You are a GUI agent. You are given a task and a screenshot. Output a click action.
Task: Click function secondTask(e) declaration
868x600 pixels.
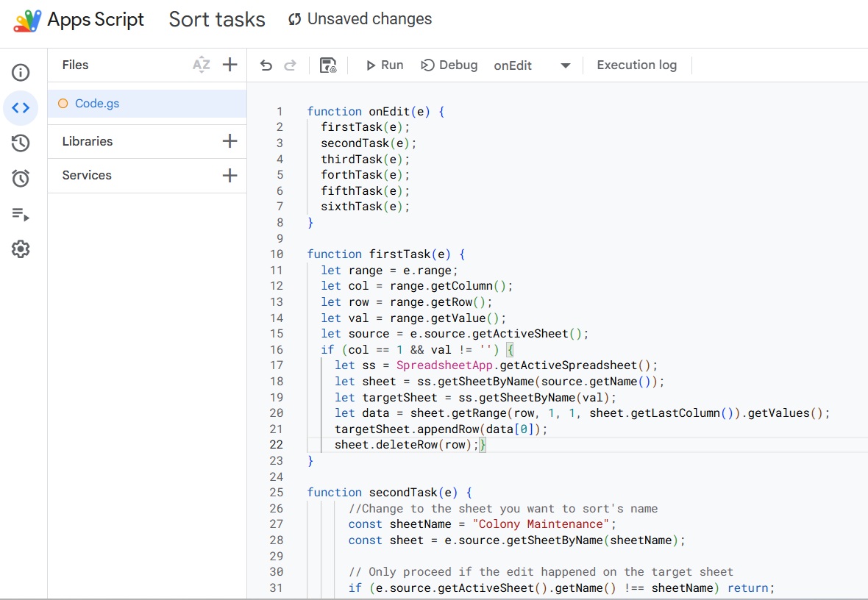click(x=390, y=493)
